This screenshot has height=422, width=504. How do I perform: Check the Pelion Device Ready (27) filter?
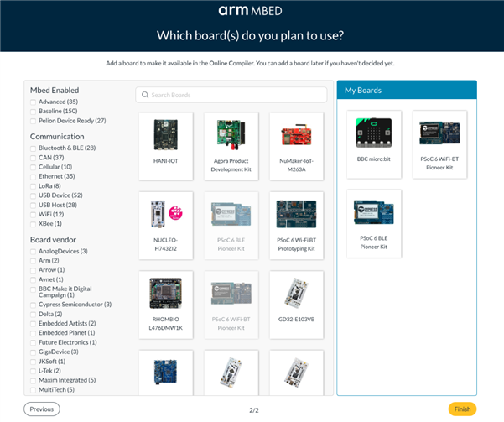pos(33,121)
